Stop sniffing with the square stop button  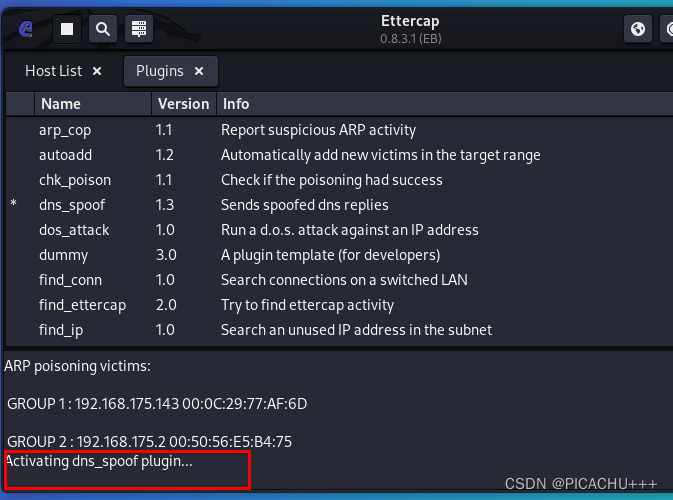tap(67, 30)
